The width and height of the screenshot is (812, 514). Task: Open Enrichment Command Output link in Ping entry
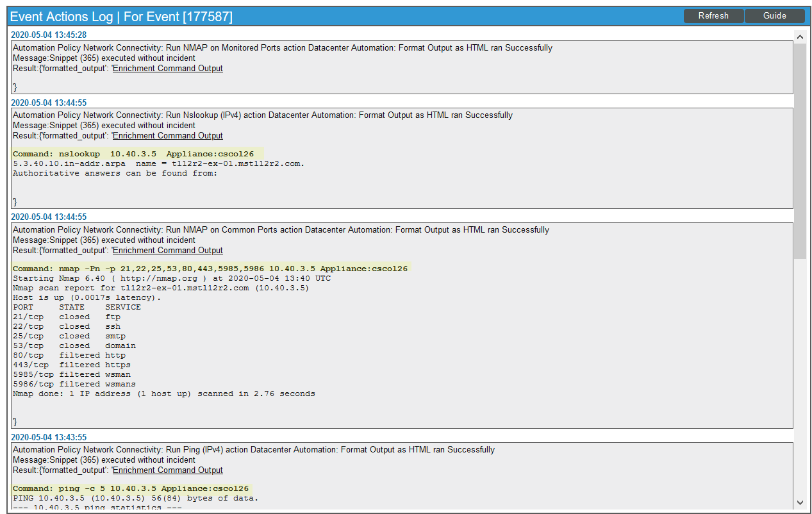click(x=167, y=470)
